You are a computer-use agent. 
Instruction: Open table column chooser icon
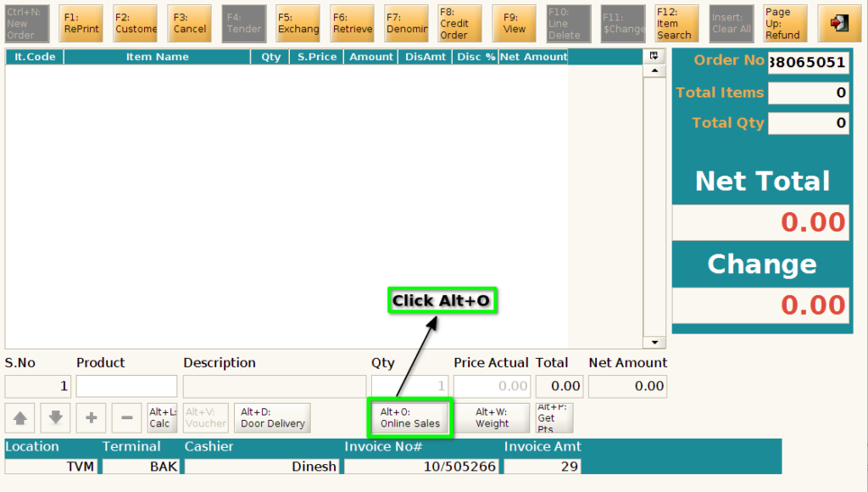pos(654,56)
